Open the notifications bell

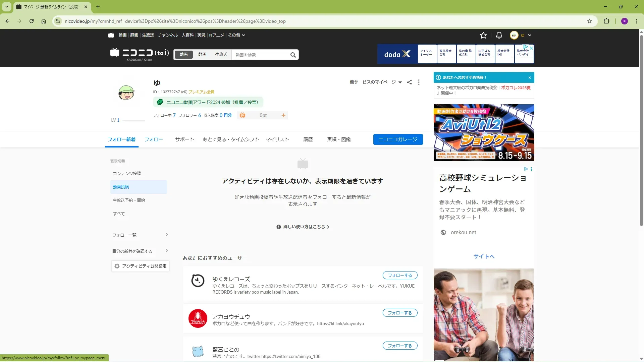click(x=499, y=35)
